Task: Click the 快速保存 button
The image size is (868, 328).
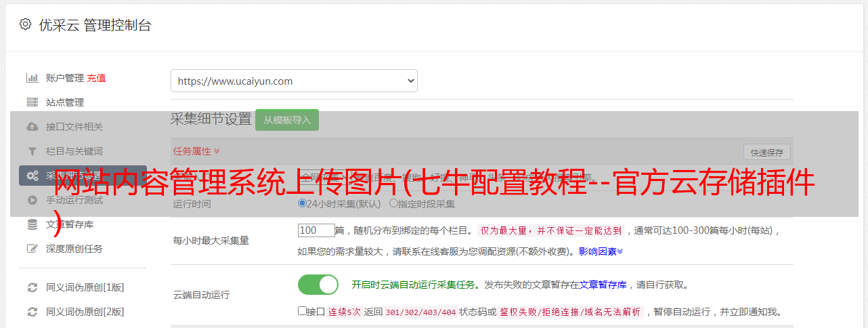Action: tap(766, 152)
